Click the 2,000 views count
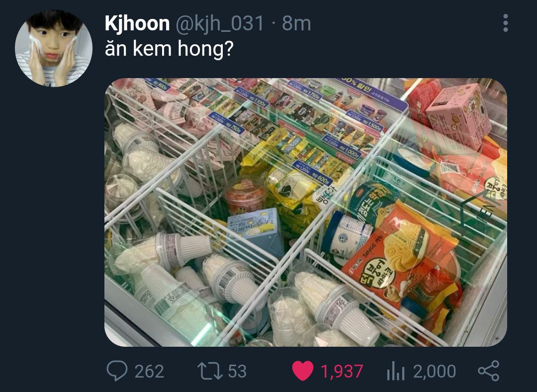The width and height of the screenshot is (537, 392). pyautogui.click(x=434, y=372)
